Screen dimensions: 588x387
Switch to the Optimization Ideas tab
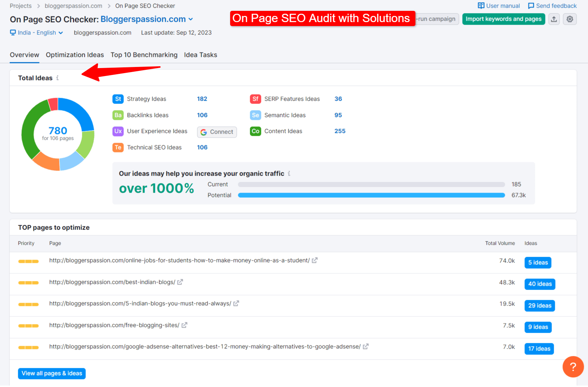pos(75,55)
